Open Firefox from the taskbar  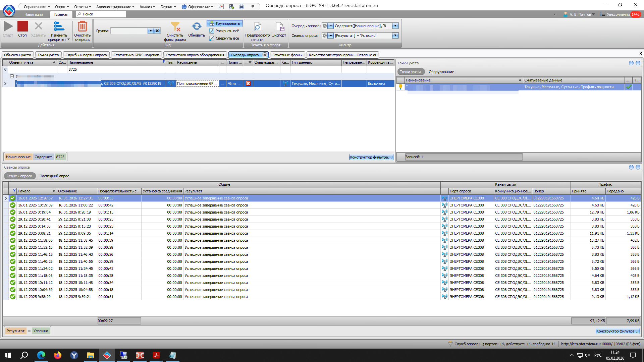tap(58, 355)
